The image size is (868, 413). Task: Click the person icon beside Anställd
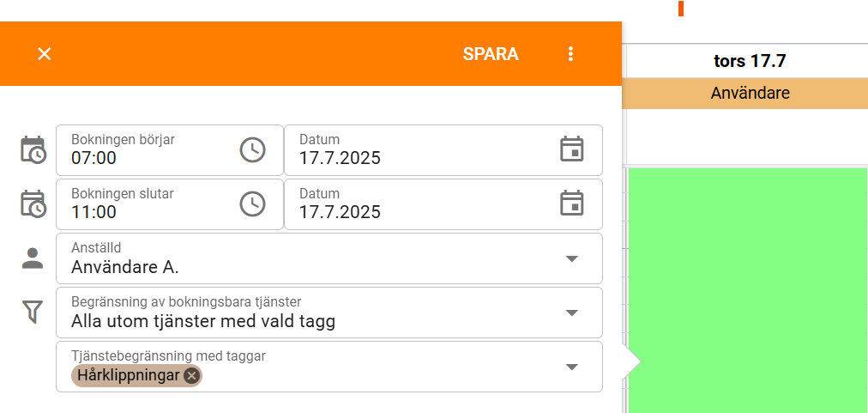click(x=33, y=258)
